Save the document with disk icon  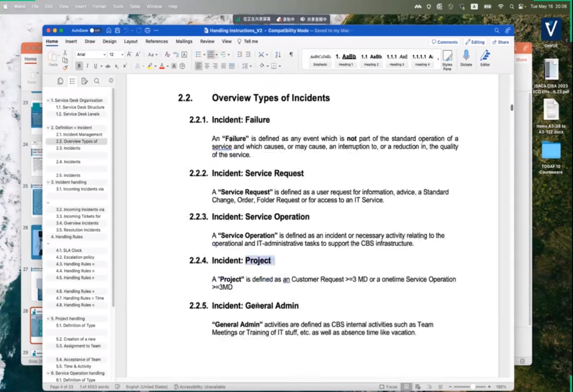pos(117,30)
